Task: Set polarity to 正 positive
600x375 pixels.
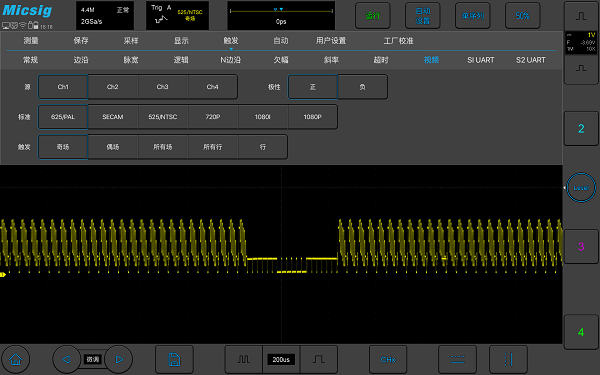Action: coord(313,87)
